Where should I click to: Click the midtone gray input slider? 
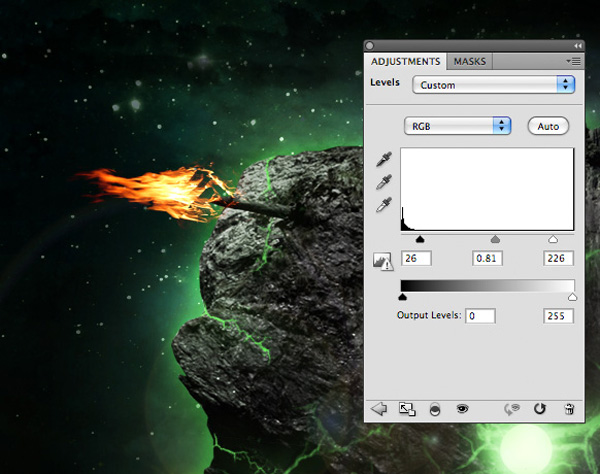[494, 239]
